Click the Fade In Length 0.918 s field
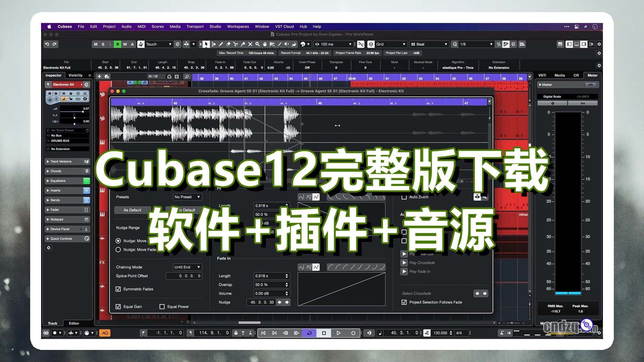This screenshot has height=362, width=644. pos(271,276)
